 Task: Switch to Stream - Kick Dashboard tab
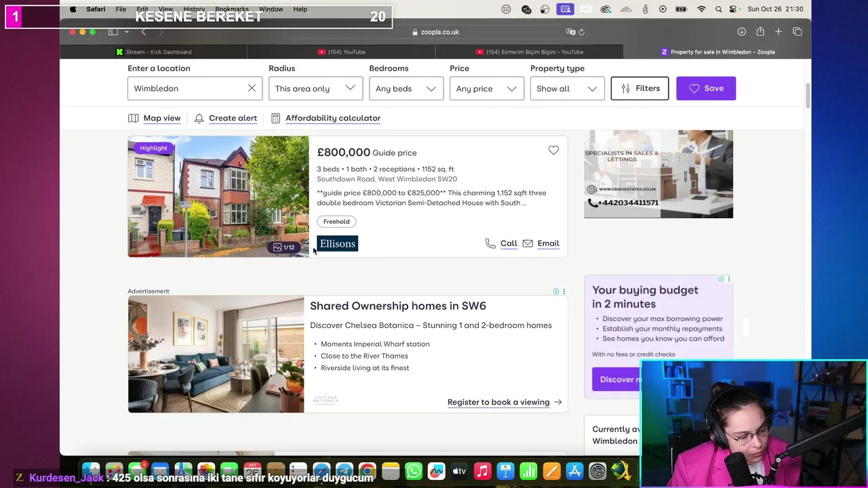click(x=154, y=52)
